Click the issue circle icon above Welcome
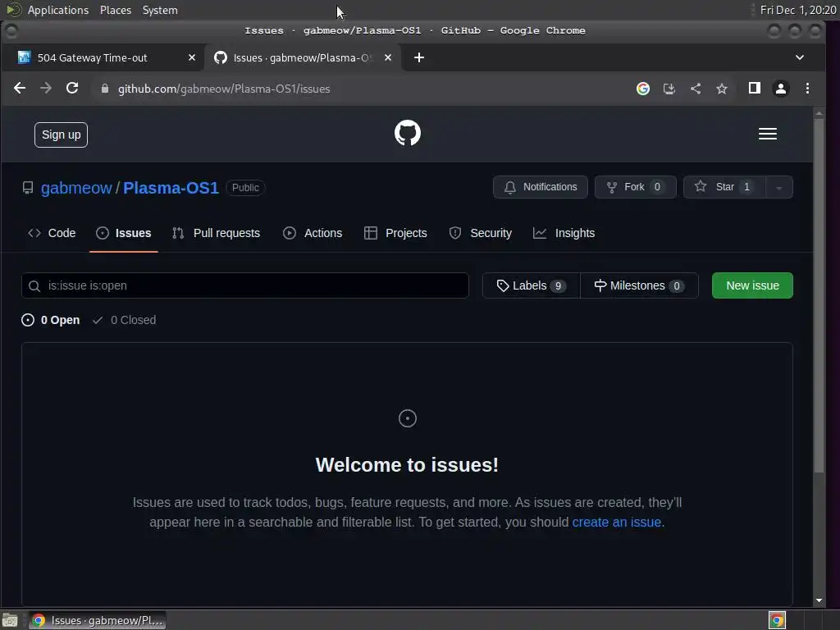Image resolution: width=840 pixels, height=630 pixels. pyautogui.click(x=407, y=418)
